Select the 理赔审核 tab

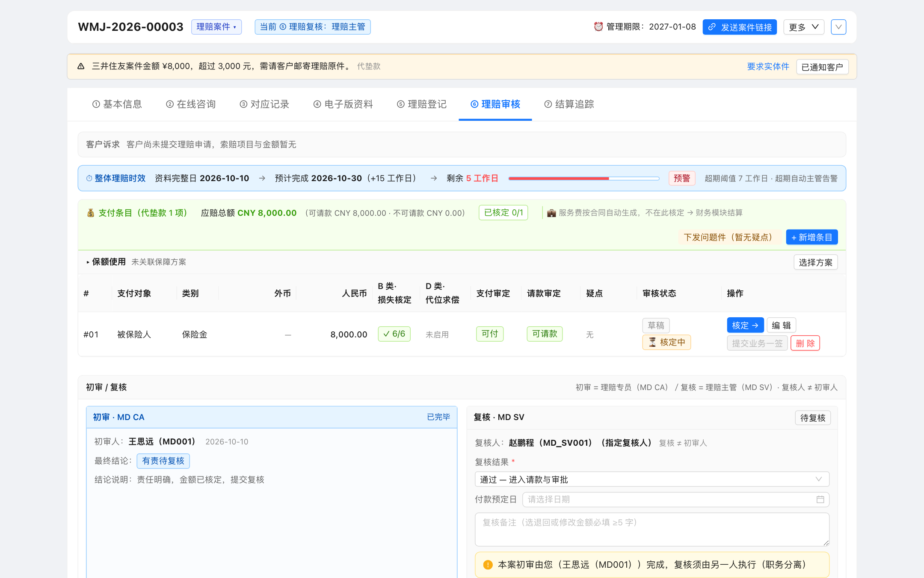tap(495, 104)
